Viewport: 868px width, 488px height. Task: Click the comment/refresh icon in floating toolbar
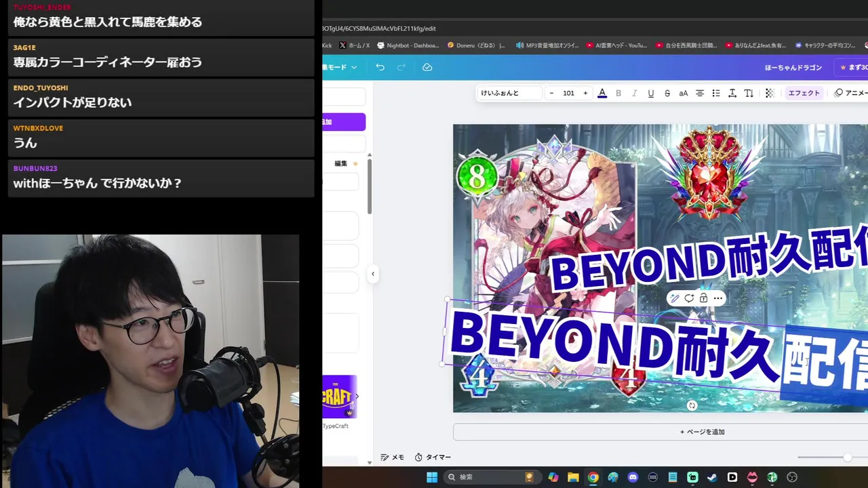(x=689, y=298)
